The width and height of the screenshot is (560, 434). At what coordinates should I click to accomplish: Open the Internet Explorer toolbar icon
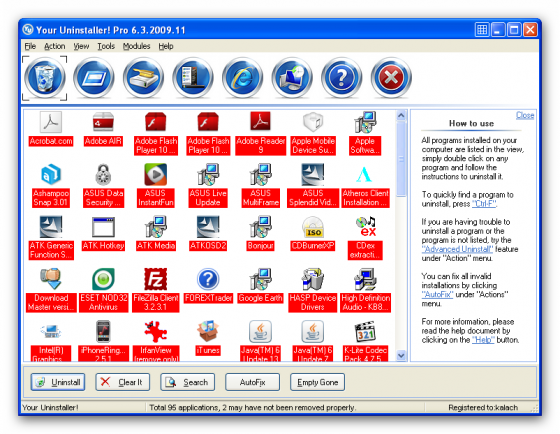pyautogui.click(x=242, y=78)
